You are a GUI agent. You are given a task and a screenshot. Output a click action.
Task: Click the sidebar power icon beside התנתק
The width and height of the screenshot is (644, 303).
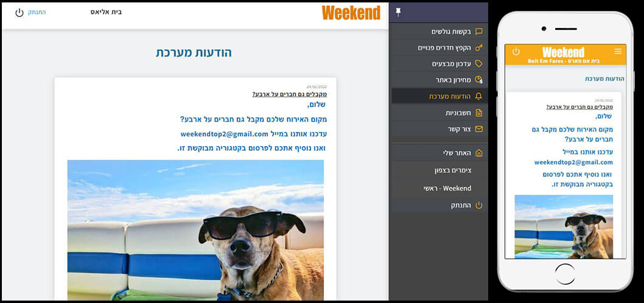pos(478,206)
